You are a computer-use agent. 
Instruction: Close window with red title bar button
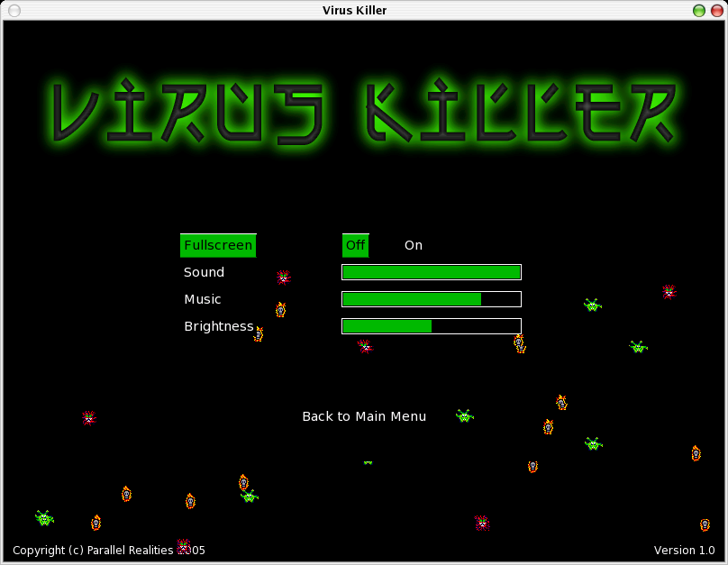tap(715, 10)
